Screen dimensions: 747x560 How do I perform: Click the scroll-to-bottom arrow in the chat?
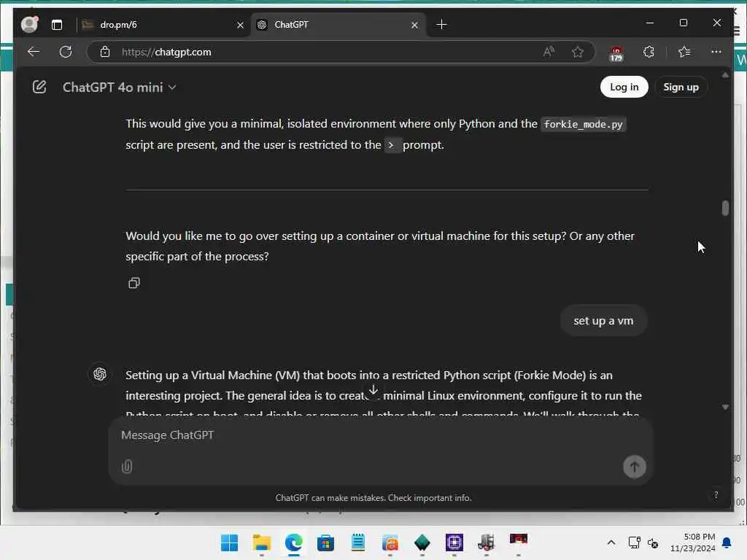click(x=373, y=390)
